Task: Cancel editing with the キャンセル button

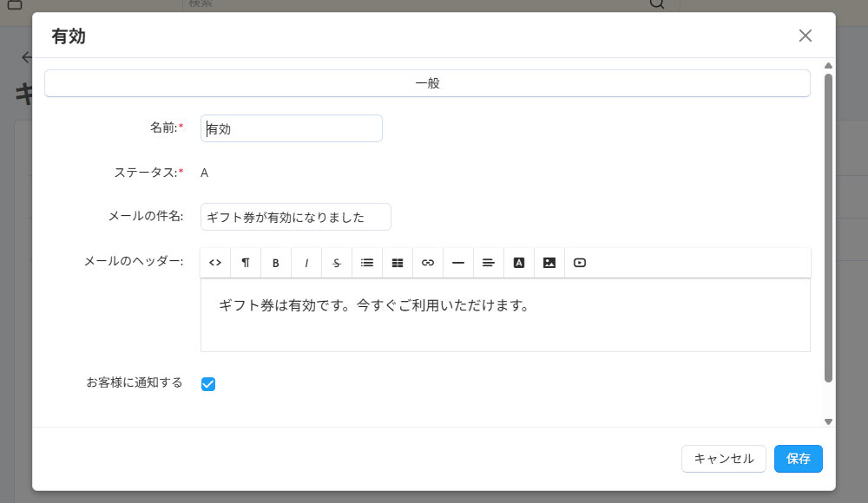Action: pos(723,459)
